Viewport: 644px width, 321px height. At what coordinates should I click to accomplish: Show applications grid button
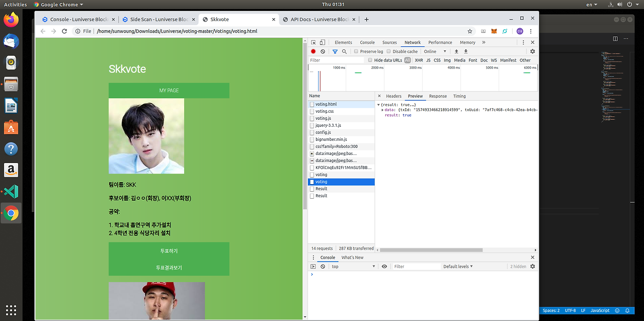[11, 309]
